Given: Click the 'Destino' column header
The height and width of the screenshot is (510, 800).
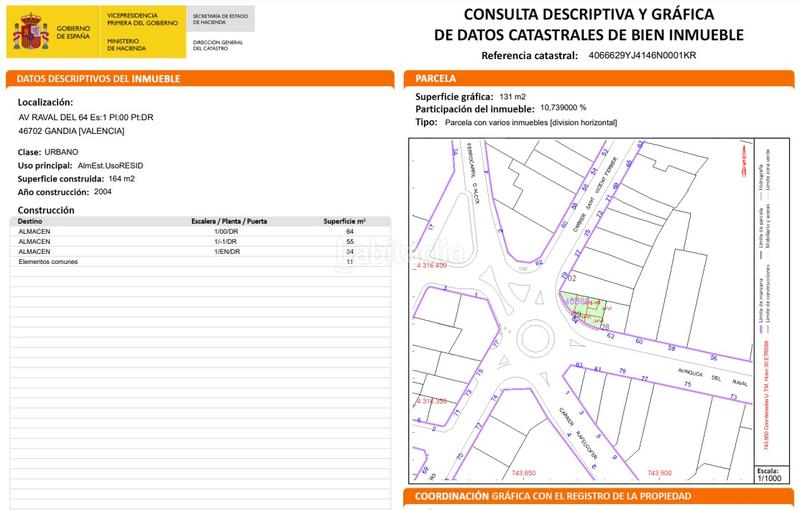Looking at the screenshot, I should click(30, 221).
